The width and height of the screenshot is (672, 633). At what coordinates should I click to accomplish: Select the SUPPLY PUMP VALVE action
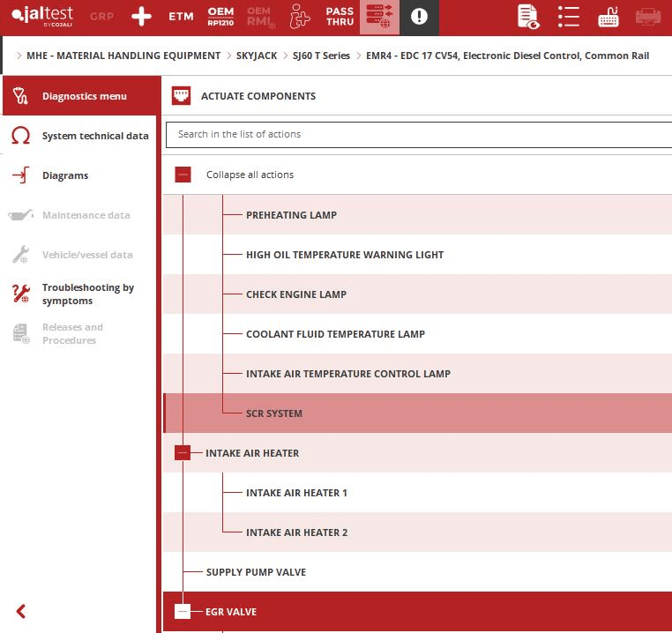256,572
